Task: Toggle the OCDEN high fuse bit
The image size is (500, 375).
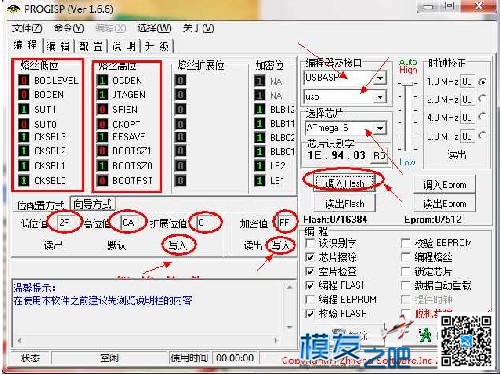Action: 102,80
